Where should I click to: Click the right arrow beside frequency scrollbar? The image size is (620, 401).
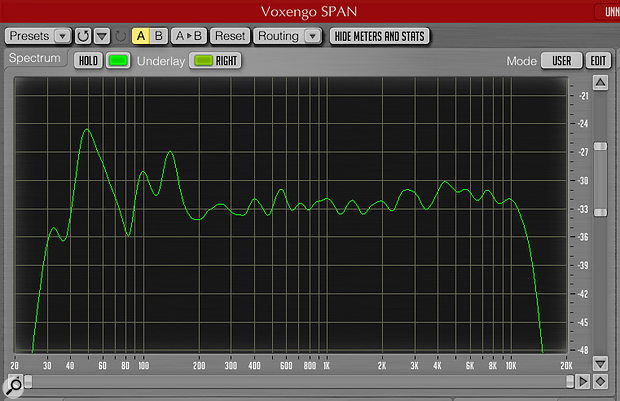(582, 382)
